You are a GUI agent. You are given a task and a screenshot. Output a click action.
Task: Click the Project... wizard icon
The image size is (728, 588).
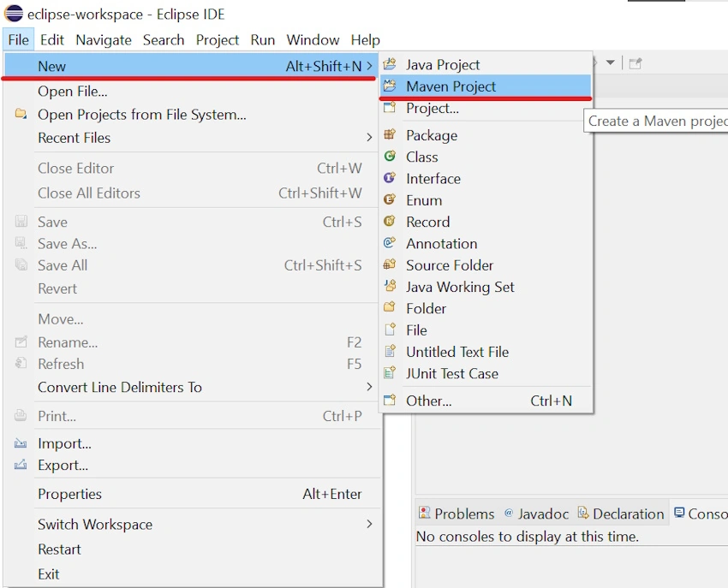pyautogui.click(x=390, y=108)
